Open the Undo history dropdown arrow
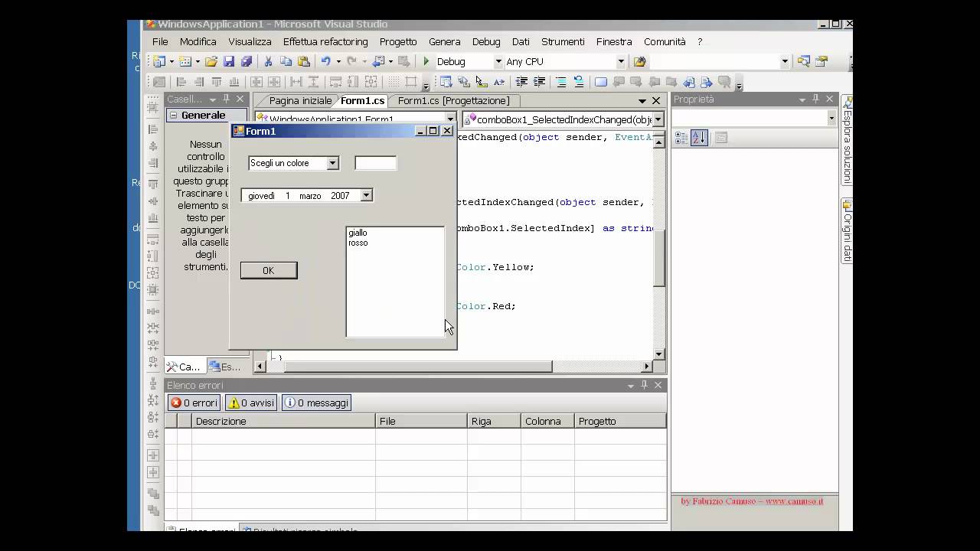The width and height of the screenshot is (980, 551). tap(338, 61)
